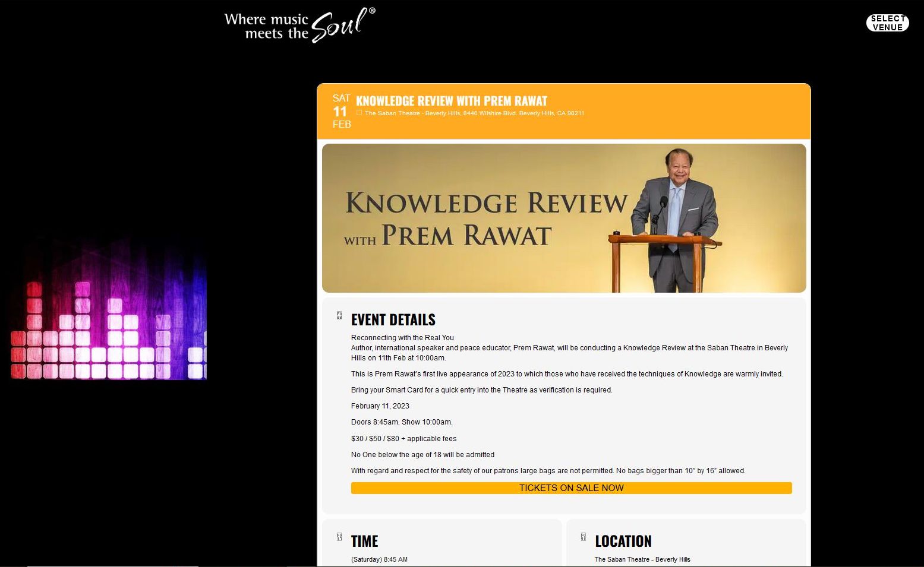Click the map pin icon beside LOCATION
The width and height of the screenshot is (924, 567).
pos(584,537)
